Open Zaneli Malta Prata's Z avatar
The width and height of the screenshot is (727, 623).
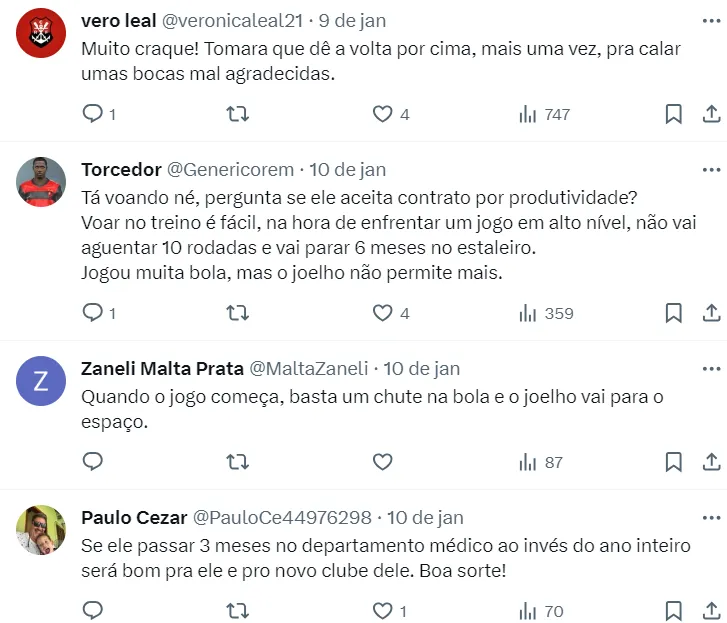pos(42,381)
